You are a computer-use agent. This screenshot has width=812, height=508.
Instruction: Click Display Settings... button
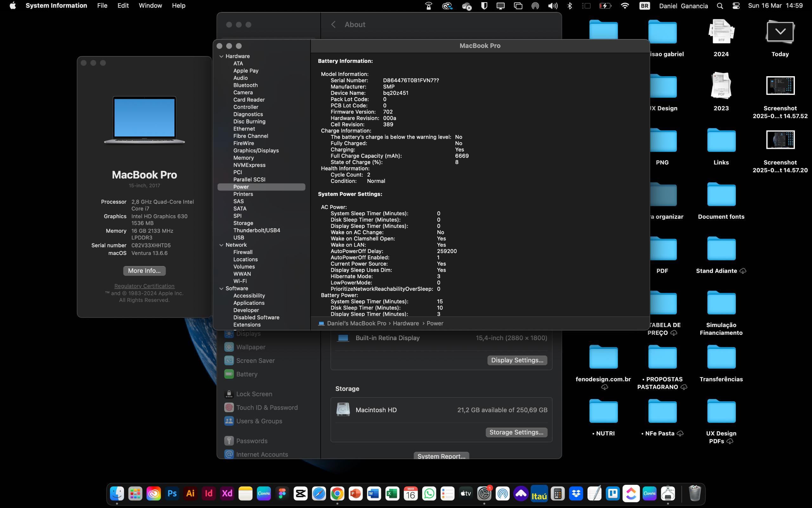tap(517, 360)
